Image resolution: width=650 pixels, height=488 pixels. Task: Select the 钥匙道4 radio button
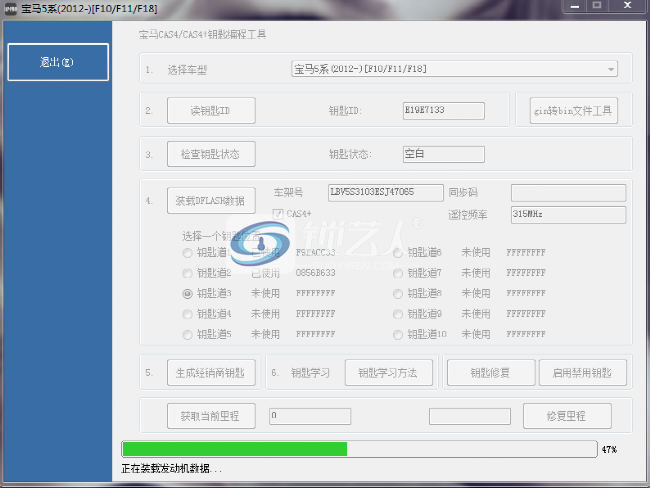[x=187, y=314]
